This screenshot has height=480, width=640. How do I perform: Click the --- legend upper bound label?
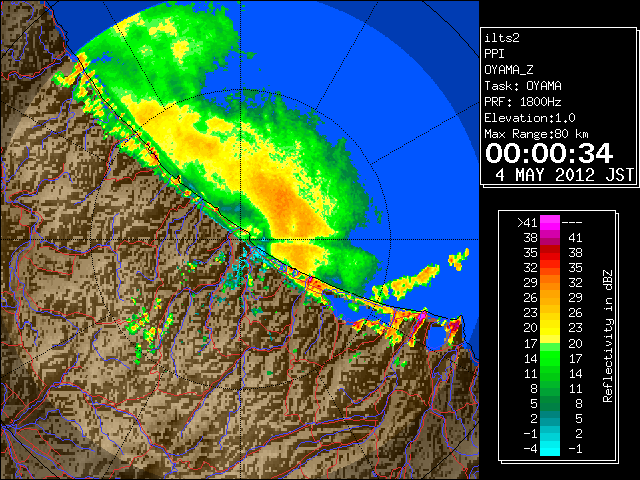tap(572, 223)
